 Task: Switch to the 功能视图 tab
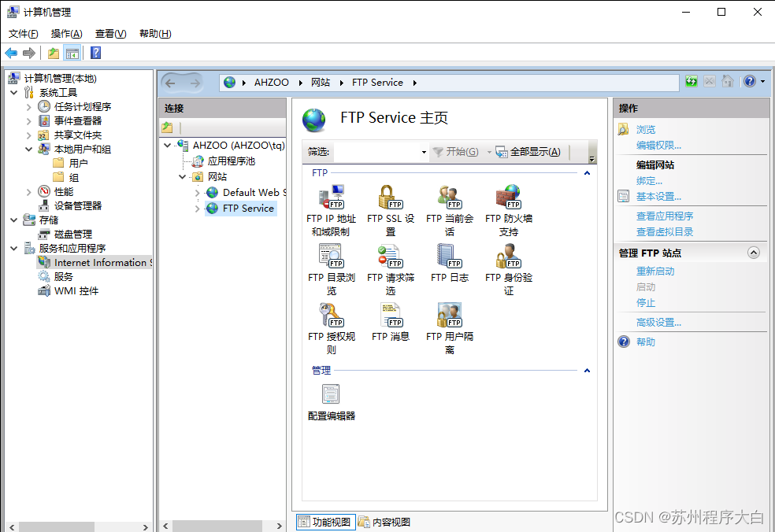tap(326, 522)
